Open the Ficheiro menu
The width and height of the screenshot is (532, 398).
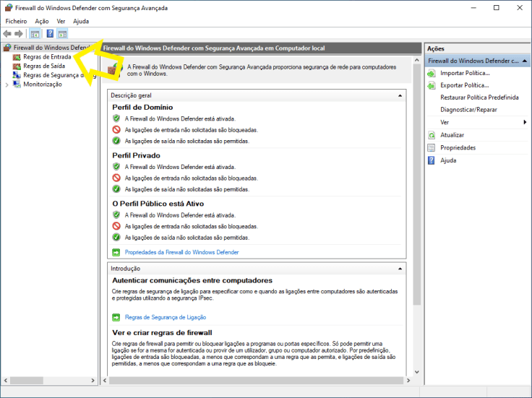coord(16,21)
